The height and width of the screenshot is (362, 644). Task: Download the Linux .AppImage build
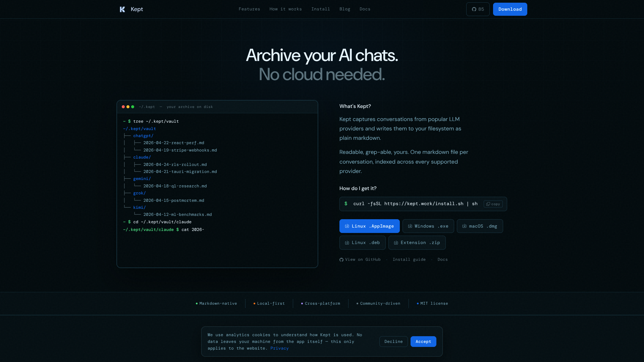coord(369,226)
